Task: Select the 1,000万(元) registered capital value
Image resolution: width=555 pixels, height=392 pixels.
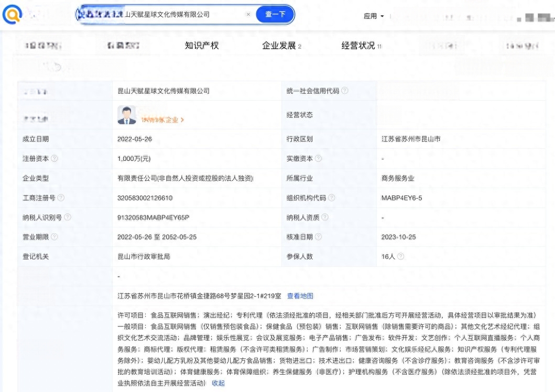Action: tap(134, 159)
